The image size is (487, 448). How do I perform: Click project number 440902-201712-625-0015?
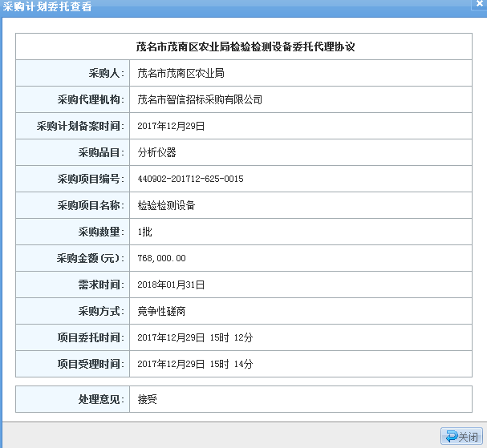(190, 179)
